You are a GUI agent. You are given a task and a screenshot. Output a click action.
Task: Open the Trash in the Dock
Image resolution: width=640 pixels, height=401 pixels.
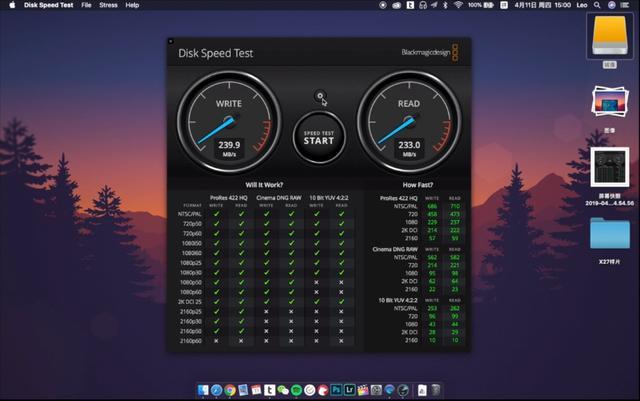tap(436, 390)
